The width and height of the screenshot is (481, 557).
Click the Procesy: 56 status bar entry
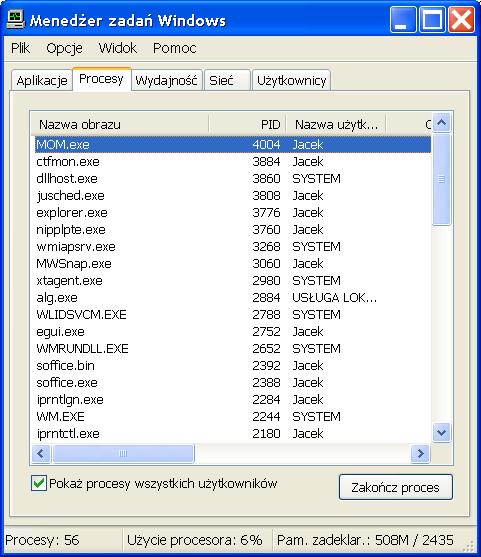pyautogui.click(x=42, y=540)
